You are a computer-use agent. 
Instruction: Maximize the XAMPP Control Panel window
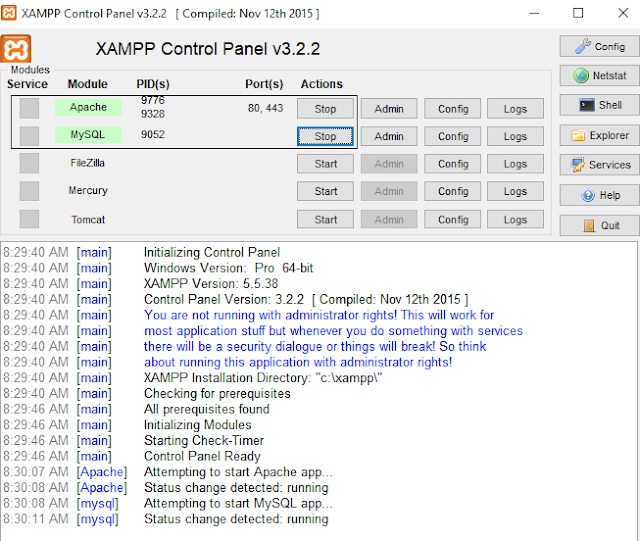(578, 13)
